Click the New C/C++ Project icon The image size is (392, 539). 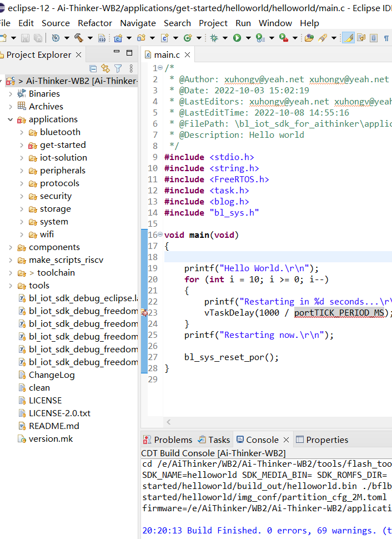118,38
